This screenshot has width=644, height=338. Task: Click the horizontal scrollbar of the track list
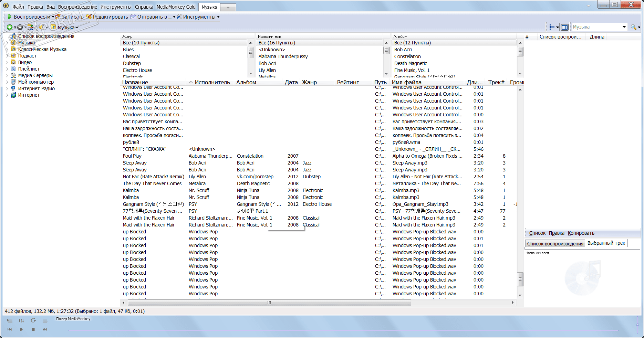click(269, 303)
